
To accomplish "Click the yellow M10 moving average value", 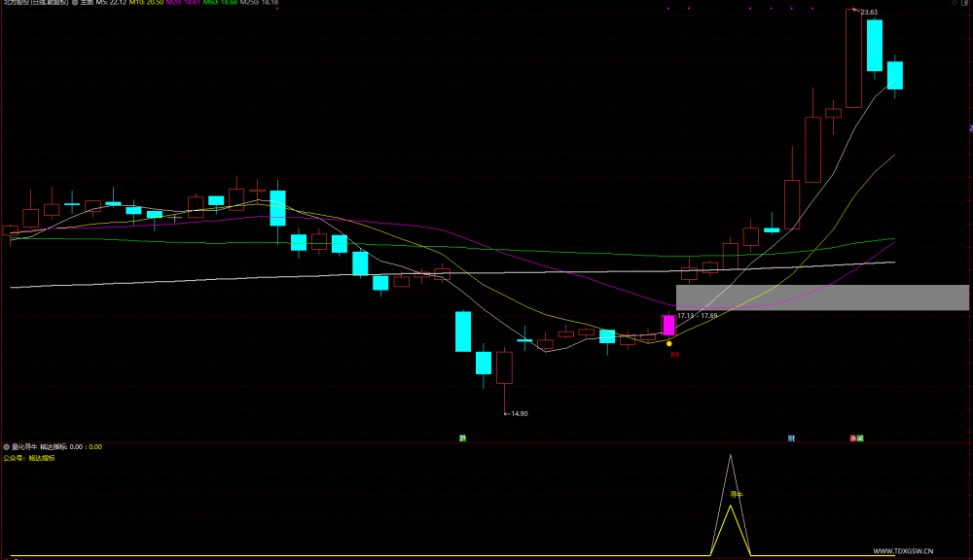I will pyautogui.click(x=147, y=3).
